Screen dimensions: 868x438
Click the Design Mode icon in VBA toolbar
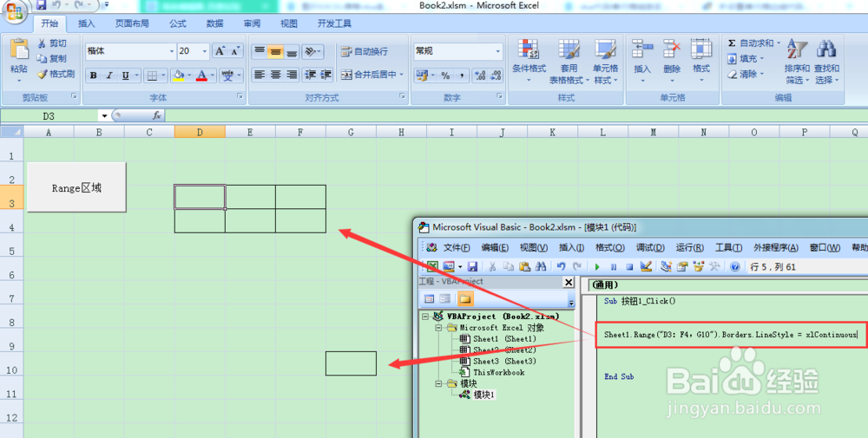646,266
